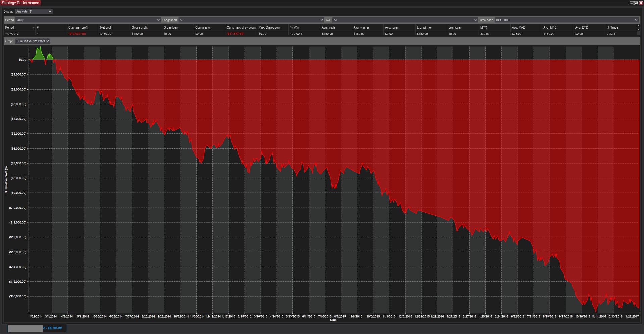Click the table scrollbar down arrow
The height and width of the screenshot is (334, 644).
[638, 30]
